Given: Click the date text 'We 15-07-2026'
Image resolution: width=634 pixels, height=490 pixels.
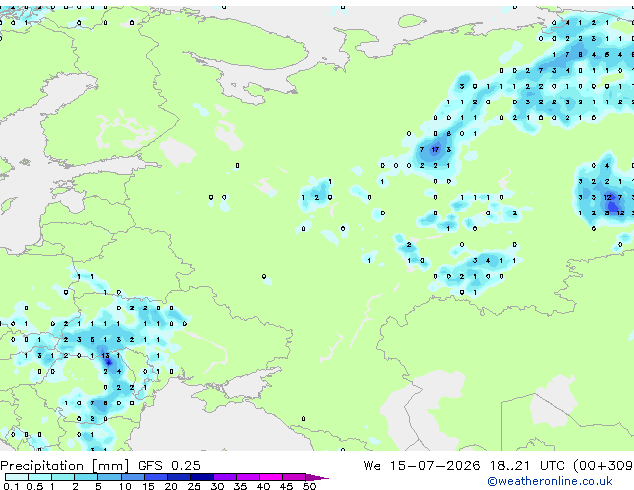Looking at the screenshot, I should tap(422, 466).
